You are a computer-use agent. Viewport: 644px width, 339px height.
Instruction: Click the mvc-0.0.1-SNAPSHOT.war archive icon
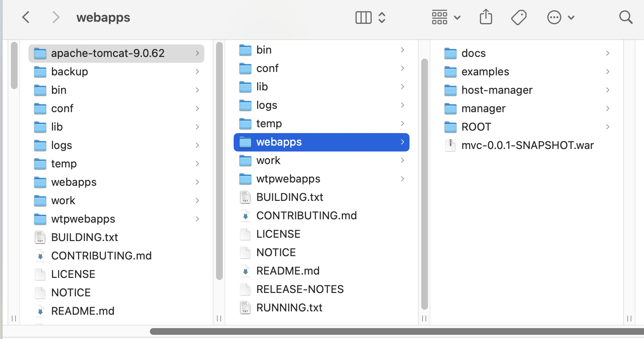pyautogui.click(x=451, y=145)
